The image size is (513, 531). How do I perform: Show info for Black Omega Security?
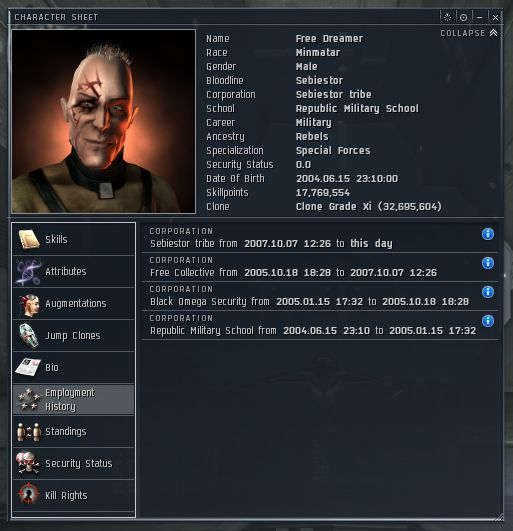pos(488,292)
